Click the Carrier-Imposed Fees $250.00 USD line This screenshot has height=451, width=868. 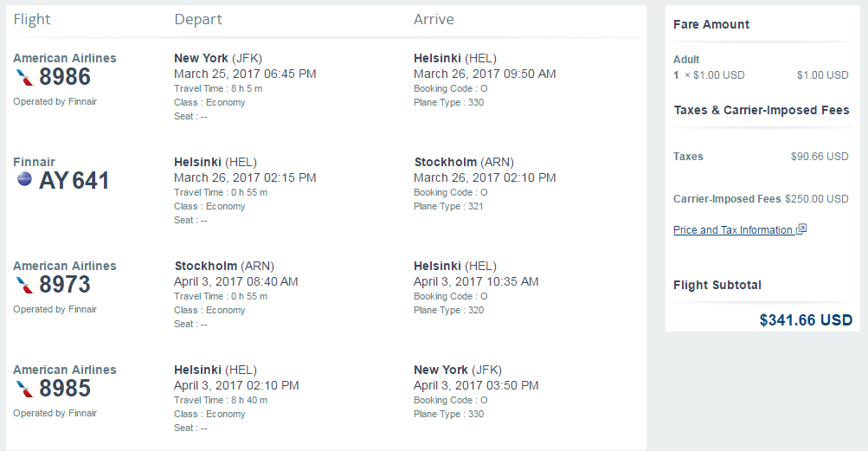coord(761,199)
